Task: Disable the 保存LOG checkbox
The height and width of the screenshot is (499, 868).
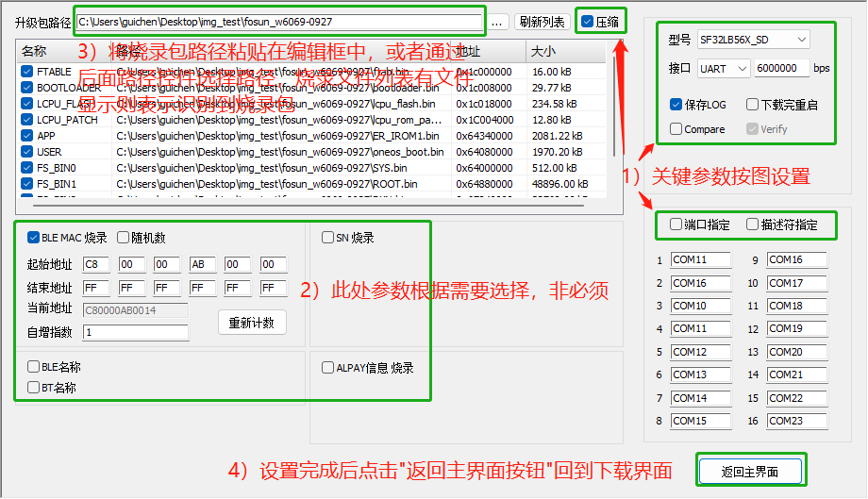Action: (676, 105)
